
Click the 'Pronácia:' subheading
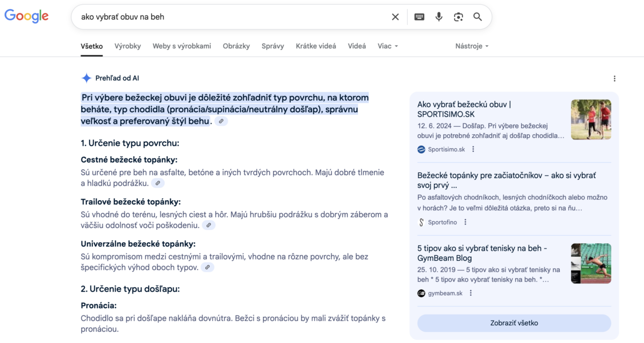point(99,305)
